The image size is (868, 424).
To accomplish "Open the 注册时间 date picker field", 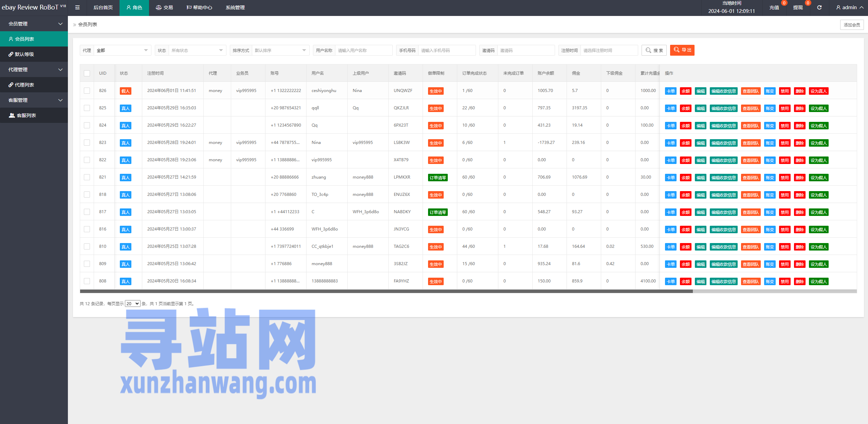I will (609, 50).
